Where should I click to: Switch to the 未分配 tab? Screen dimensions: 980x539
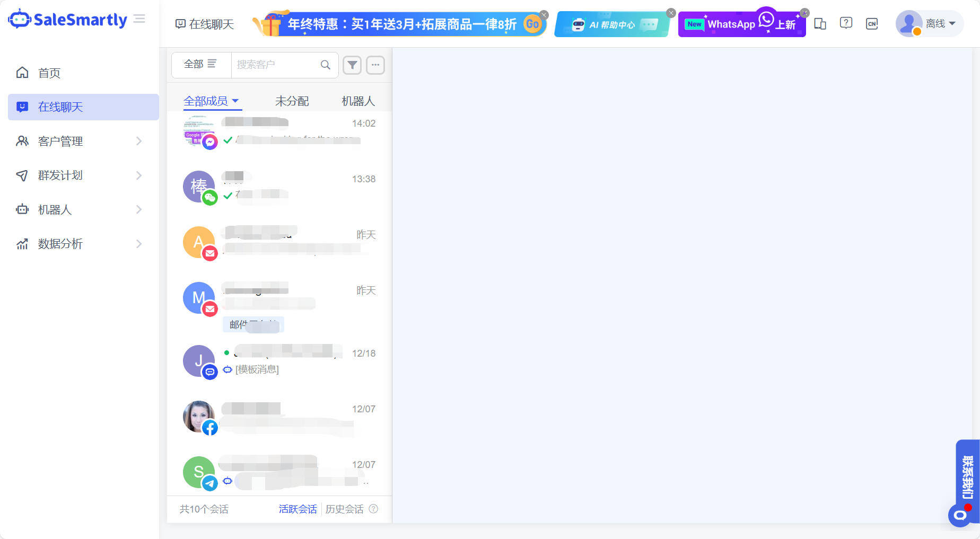point(292,101)
